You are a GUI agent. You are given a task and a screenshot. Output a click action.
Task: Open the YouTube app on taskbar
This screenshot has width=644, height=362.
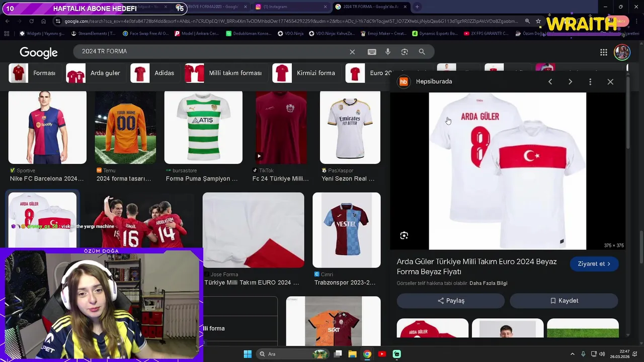coord(382,354)
